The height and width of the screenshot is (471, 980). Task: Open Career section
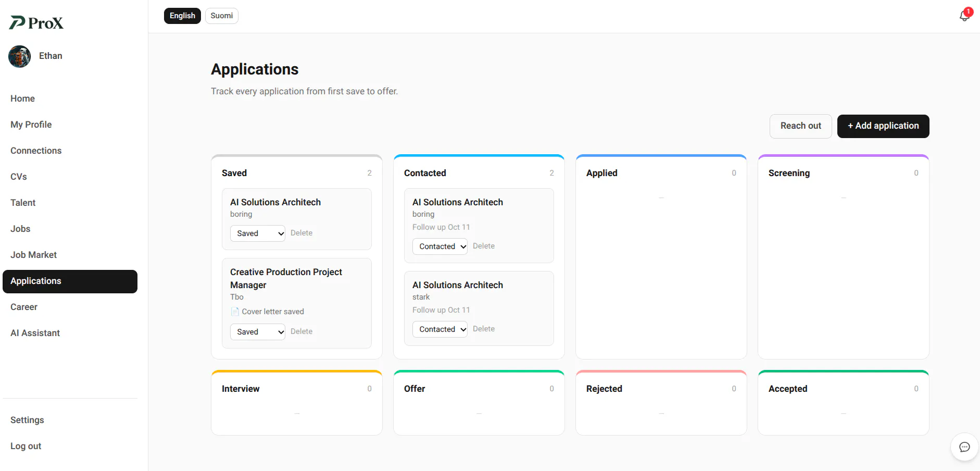coord(70,307)
